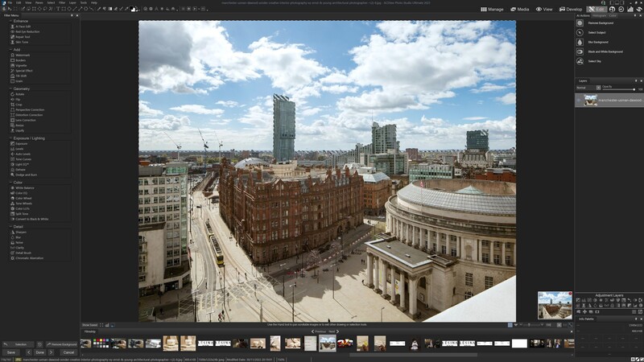Go to Next image in filmstrip
The width and height of the screenshot is (644, 362).
pos(334,331)
